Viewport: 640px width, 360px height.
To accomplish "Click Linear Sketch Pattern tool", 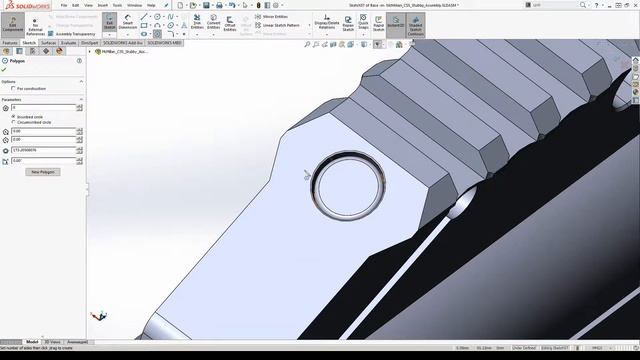I will 277,25.
